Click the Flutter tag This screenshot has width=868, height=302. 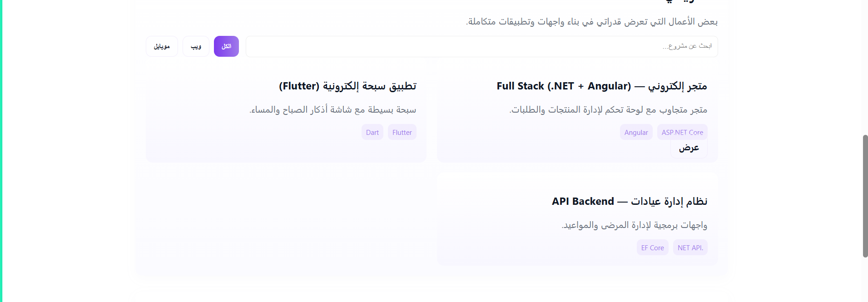point(402,132)
